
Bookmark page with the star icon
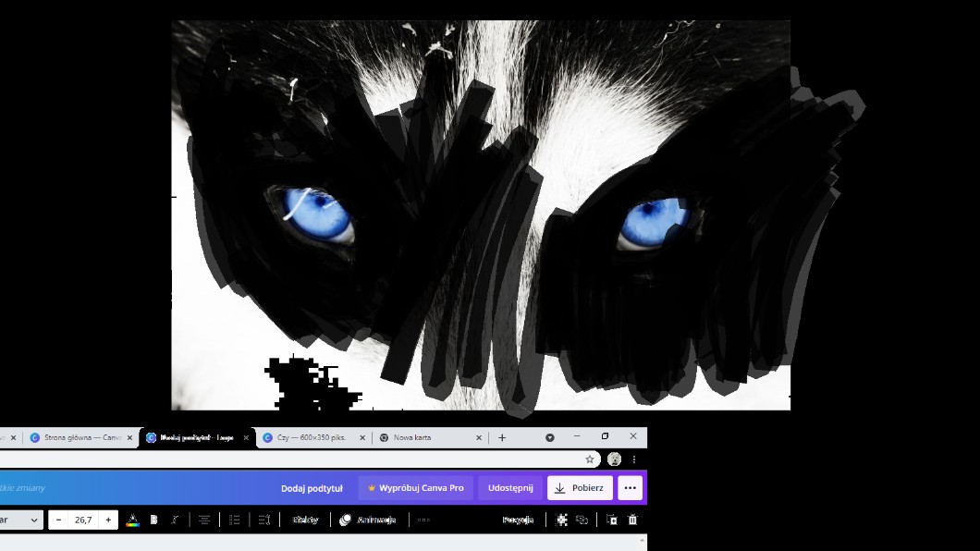589,459
